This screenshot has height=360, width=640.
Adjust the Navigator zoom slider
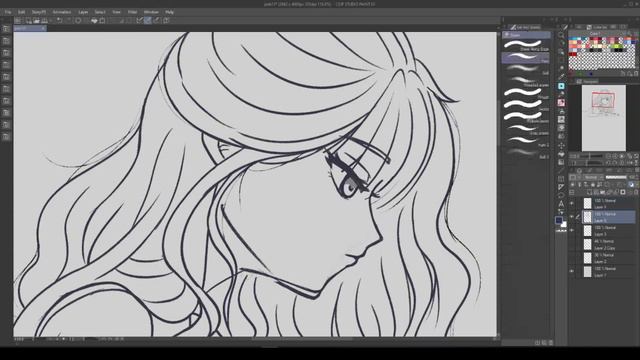click(590, 156)
